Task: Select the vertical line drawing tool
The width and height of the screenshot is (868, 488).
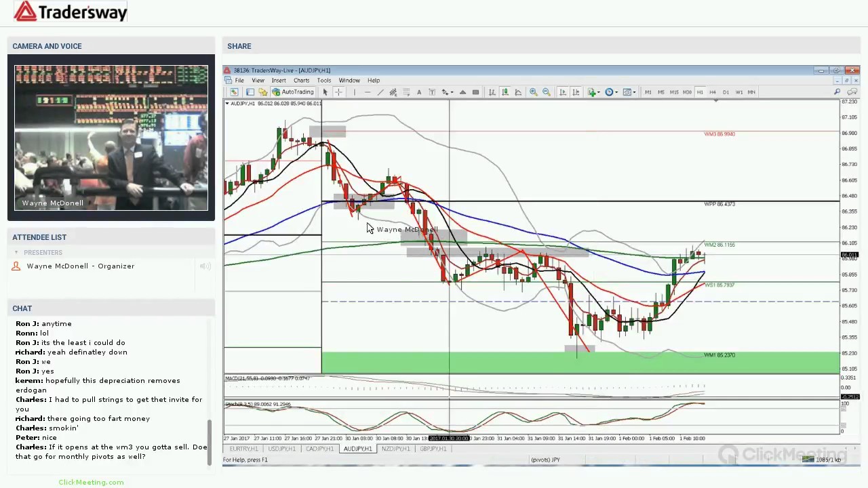Action: click(x=355, y=92)
